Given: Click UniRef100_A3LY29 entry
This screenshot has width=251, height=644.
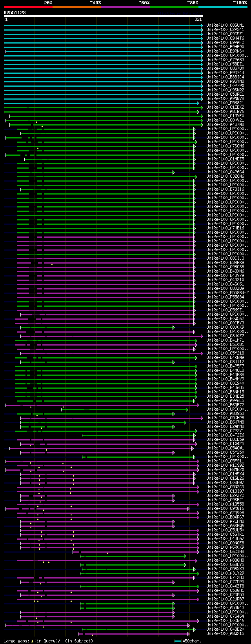Looking at the screenshot, I should click(x=225, y=573).
